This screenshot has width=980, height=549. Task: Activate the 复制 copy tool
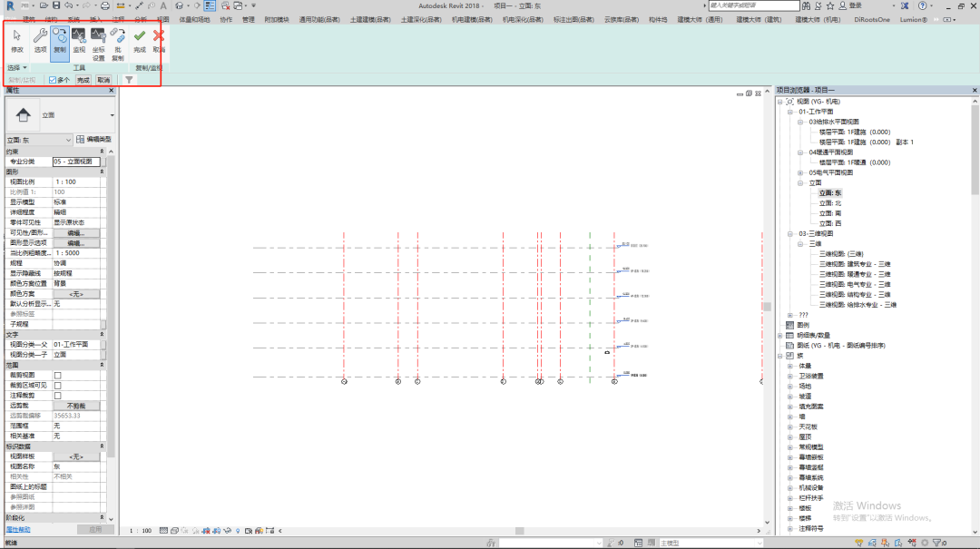tap(59, 43)
